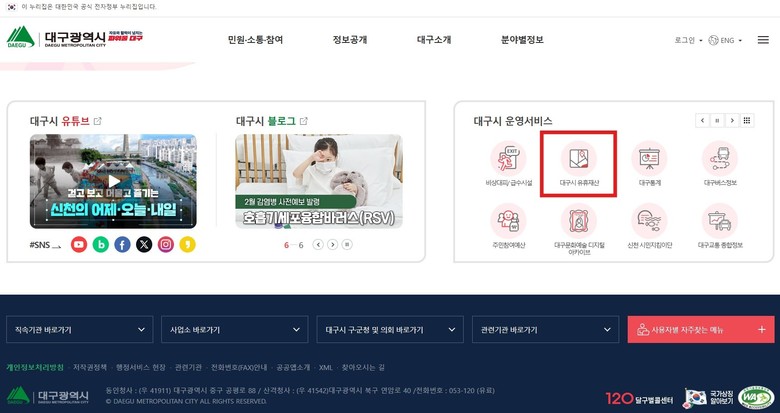Image resolution: width=780 pixels, height=413 pixels.
Task: Open the 대구통계 statistics icon
Action: [649, 164]
